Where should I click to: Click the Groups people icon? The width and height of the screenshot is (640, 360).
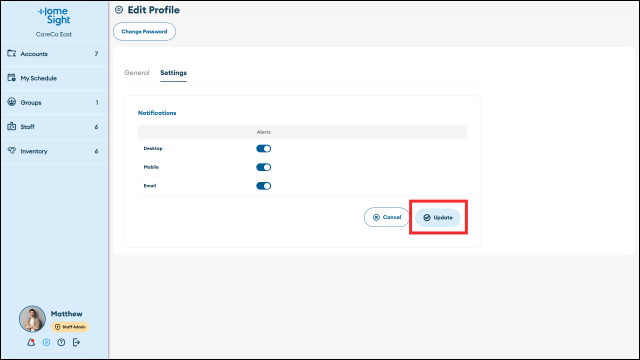11,102
